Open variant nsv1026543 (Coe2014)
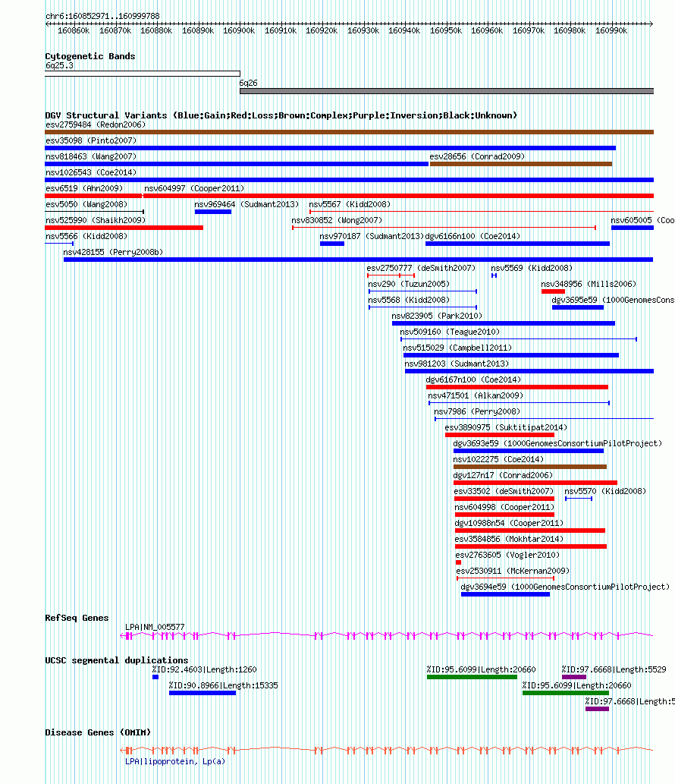The height and width of the screenshot is (784, 675). (91, 172)
